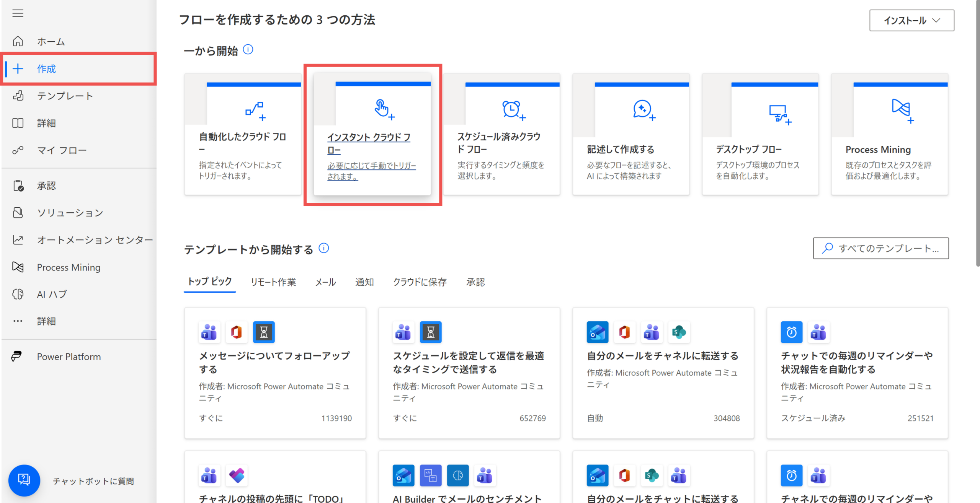Collapse the hamburger navigation menu
This screenshot has width=980, height=503.
tap(18, 13)
